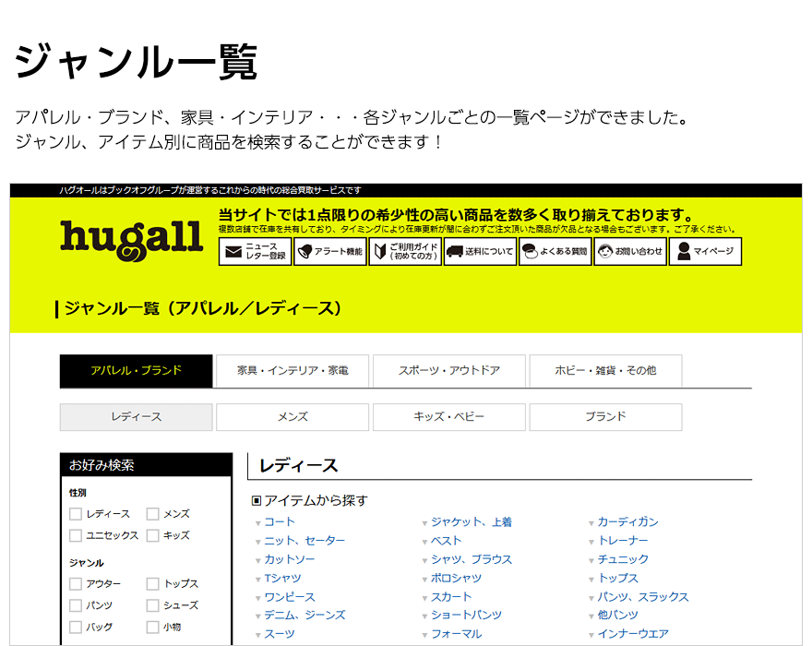Switch to the アパレル・ブランド tab
The image size is (812, 646).
pyautogui.click(x=137, y=370)
